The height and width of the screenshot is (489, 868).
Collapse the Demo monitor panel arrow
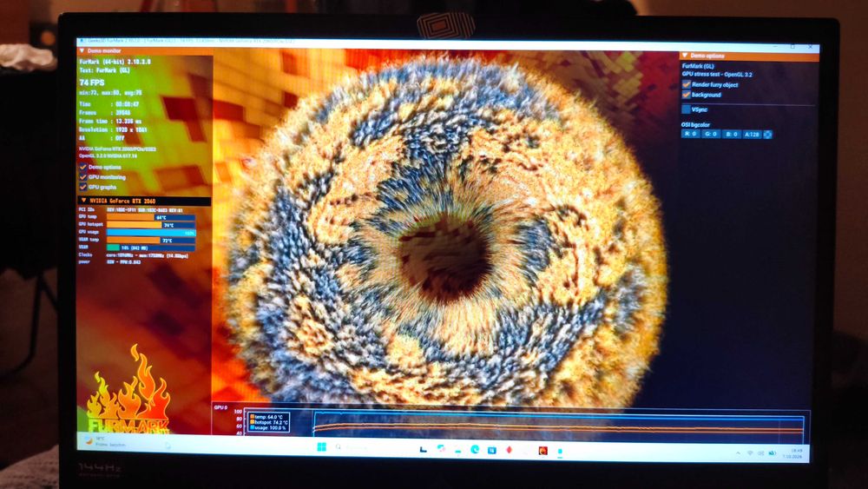[x=82, y=51]
